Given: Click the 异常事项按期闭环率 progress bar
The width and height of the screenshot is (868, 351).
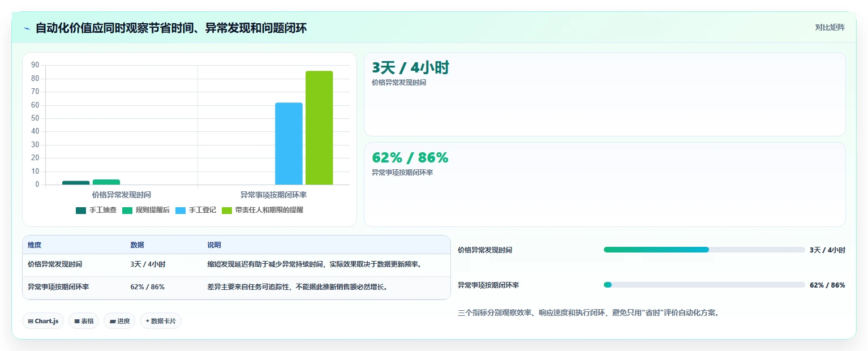Looking at the screenshot, I should tap(704, 285).
